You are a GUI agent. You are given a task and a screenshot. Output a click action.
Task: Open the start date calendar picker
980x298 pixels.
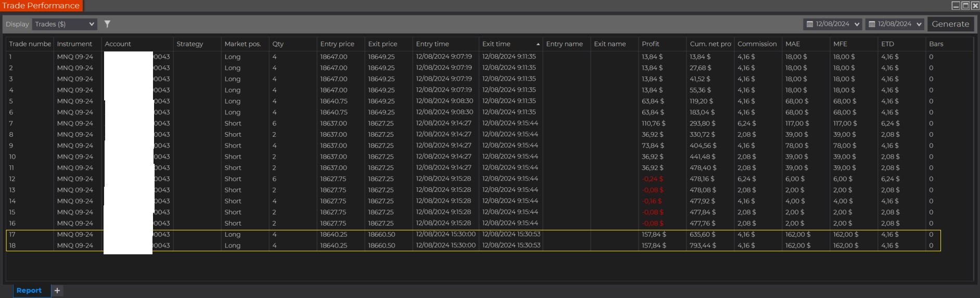click(x=809, y=24)
